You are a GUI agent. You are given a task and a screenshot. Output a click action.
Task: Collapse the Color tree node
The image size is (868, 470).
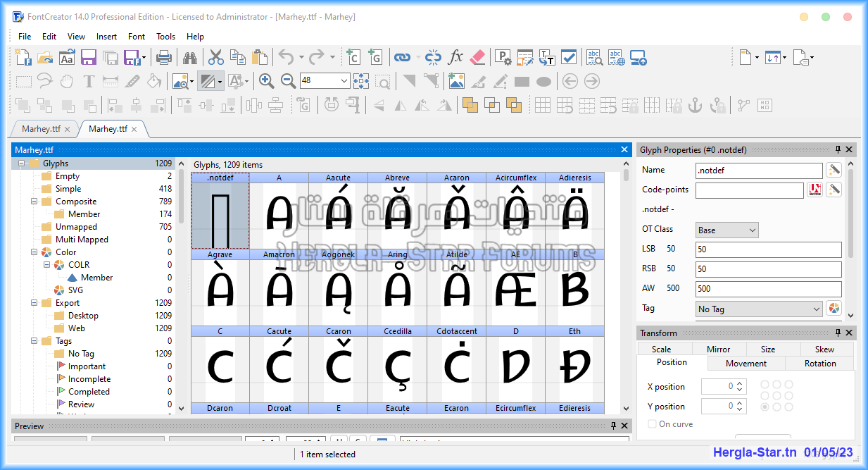[34, 252]
